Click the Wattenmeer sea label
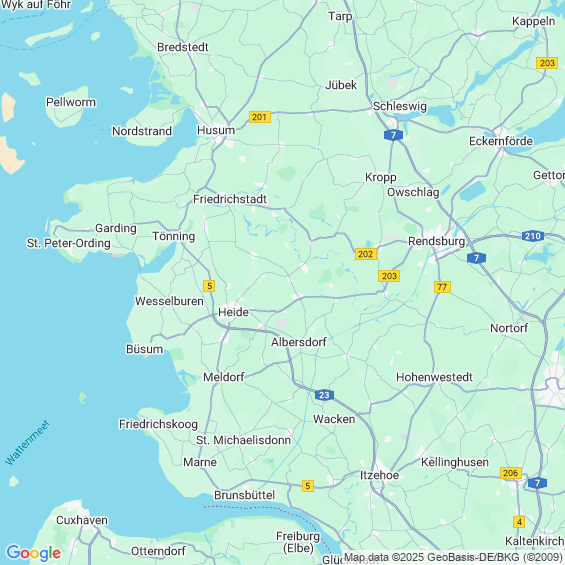 [x=27, y=442]
